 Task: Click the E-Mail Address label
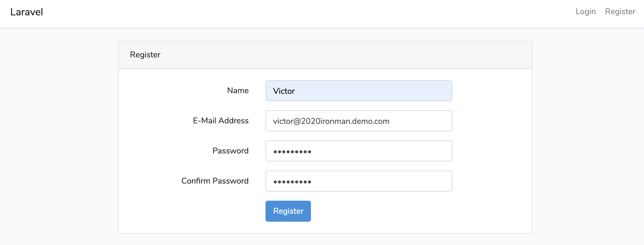click(x=221, y=121)
